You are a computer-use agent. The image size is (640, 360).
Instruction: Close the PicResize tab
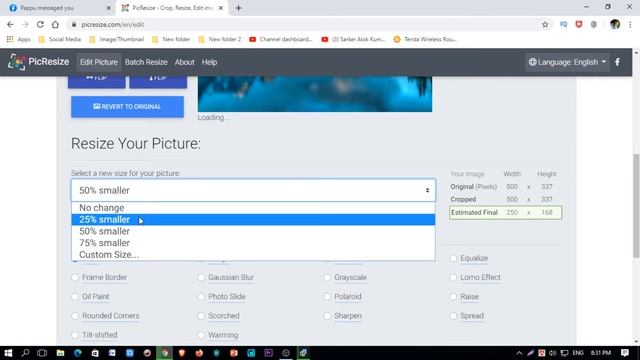(x=221, y=8)
